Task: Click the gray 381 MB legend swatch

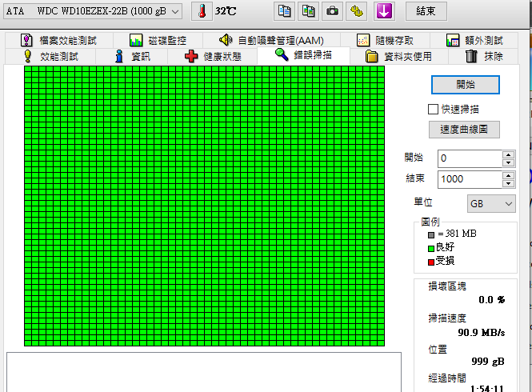Action: pyautogui.click(x=431, y=234)
